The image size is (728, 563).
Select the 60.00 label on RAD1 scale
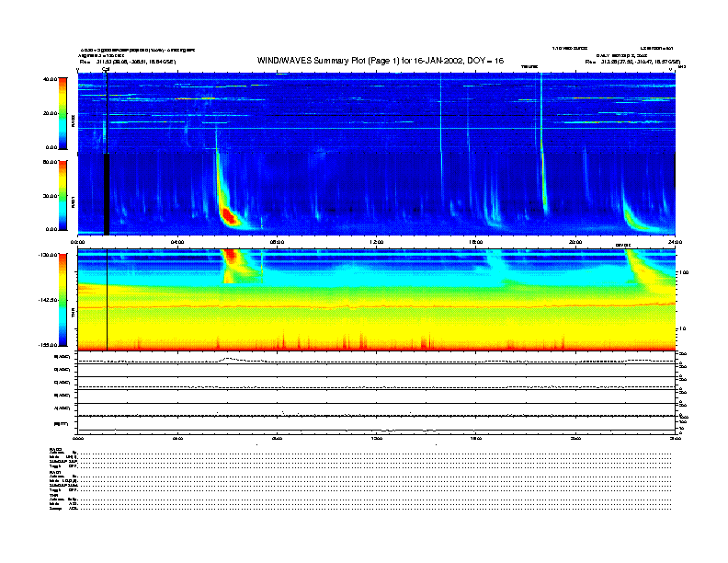(50, 162)
